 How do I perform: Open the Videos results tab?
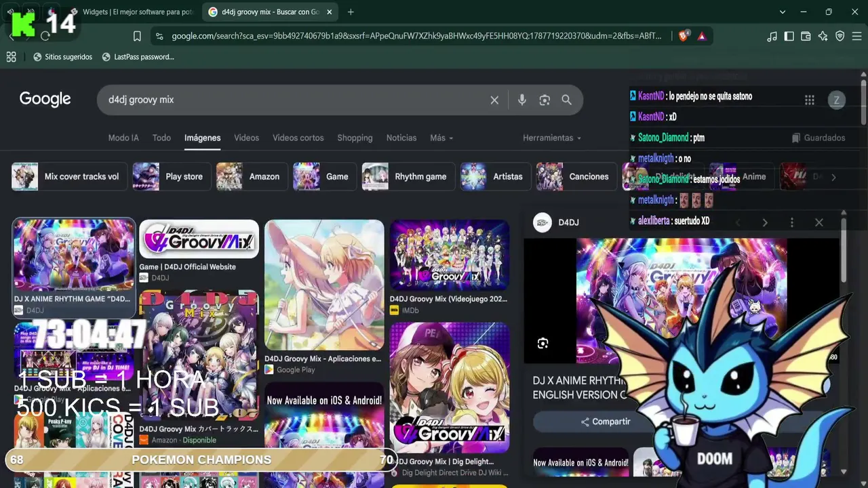(247, 138)
